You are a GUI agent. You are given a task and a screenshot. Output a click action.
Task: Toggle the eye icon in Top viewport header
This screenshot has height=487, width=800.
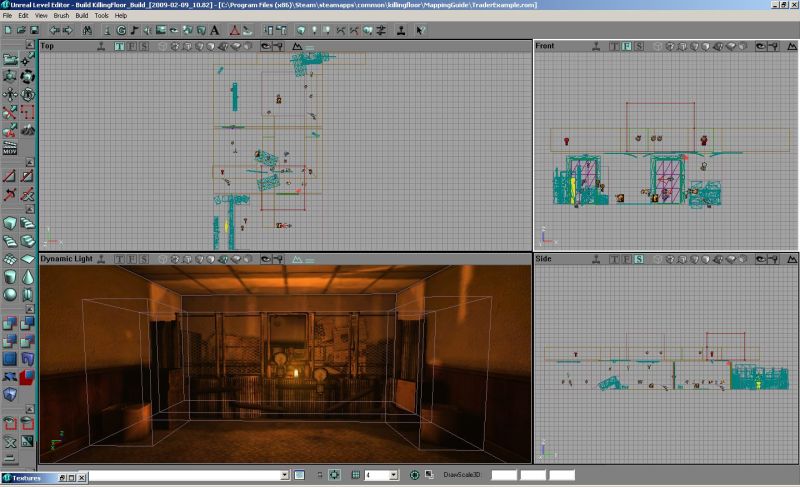point(265,46)
